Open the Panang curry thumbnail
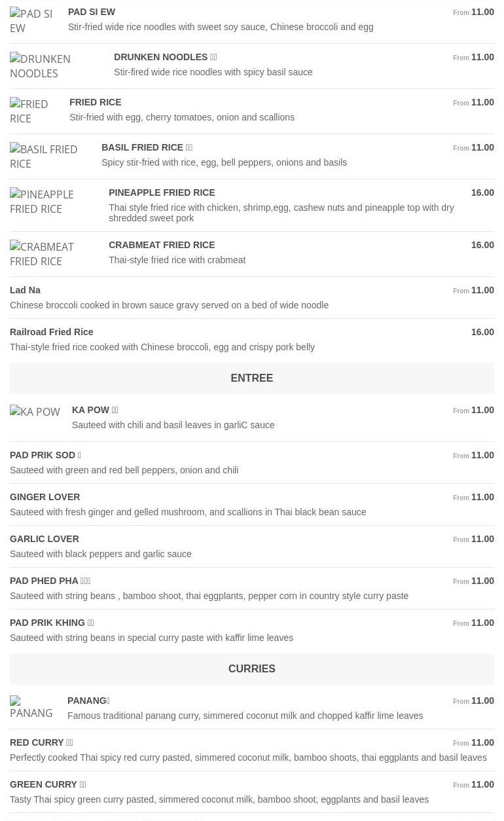Image resolution: width=504 pixels, height=821 pixels. tap(31, 707)
